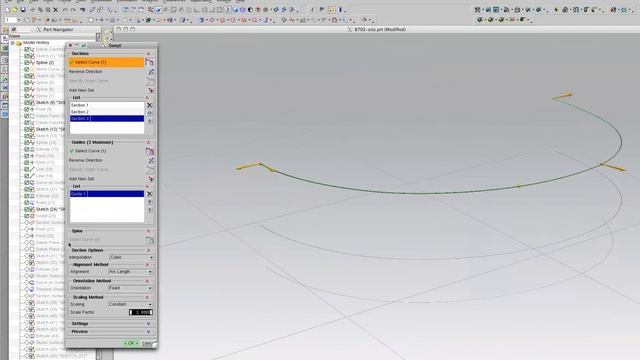Collapse the Section Options group

click(x=148, y=250)
